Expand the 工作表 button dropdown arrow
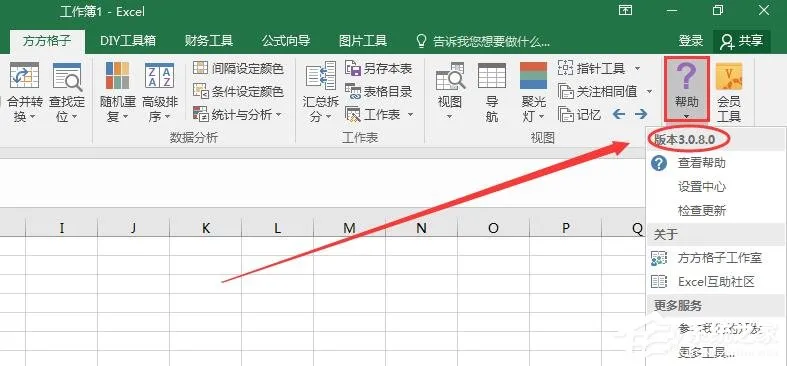The width and height of the screenshot is (787, 366). [x=410, y=115]
